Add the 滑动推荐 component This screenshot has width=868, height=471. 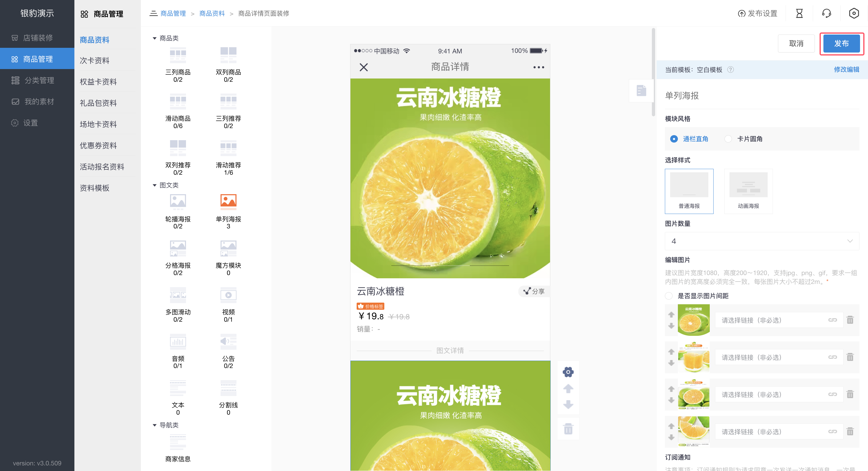point(228,158)
